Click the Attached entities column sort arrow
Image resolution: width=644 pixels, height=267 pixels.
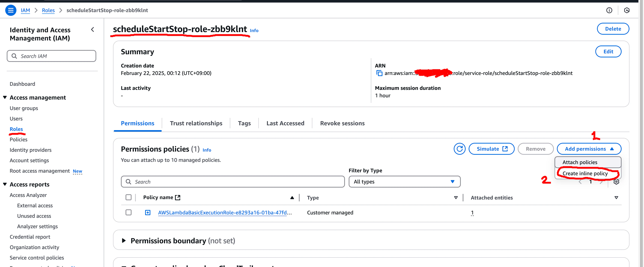coord(616,198)
